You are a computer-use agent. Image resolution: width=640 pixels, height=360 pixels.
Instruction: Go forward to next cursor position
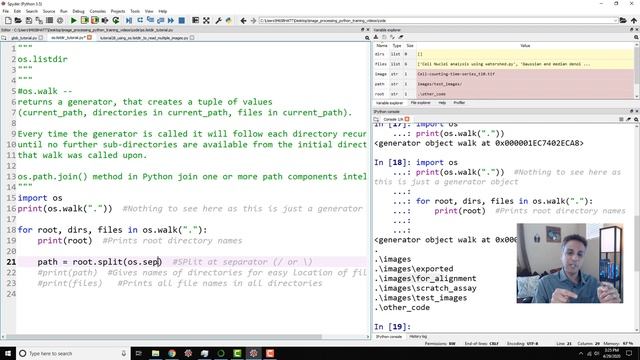[x=253, y=20]
